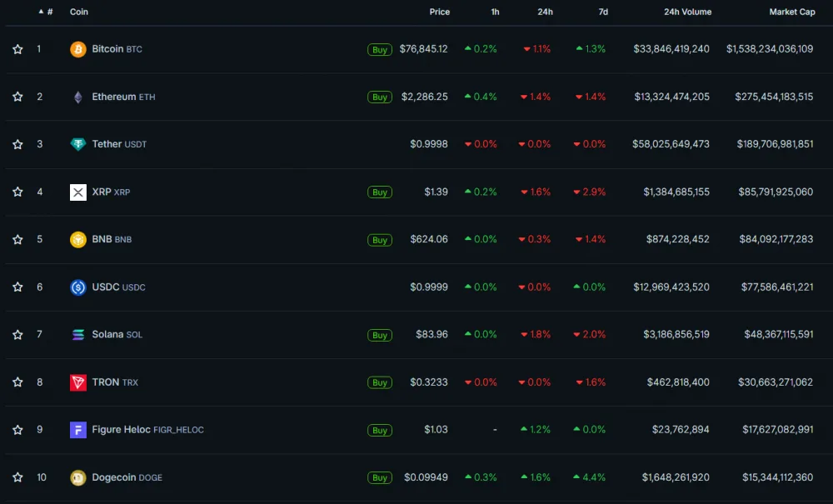Click the Buy button for TRON
The width and height of the screenshot is (833, 504).
coord(380,382)
